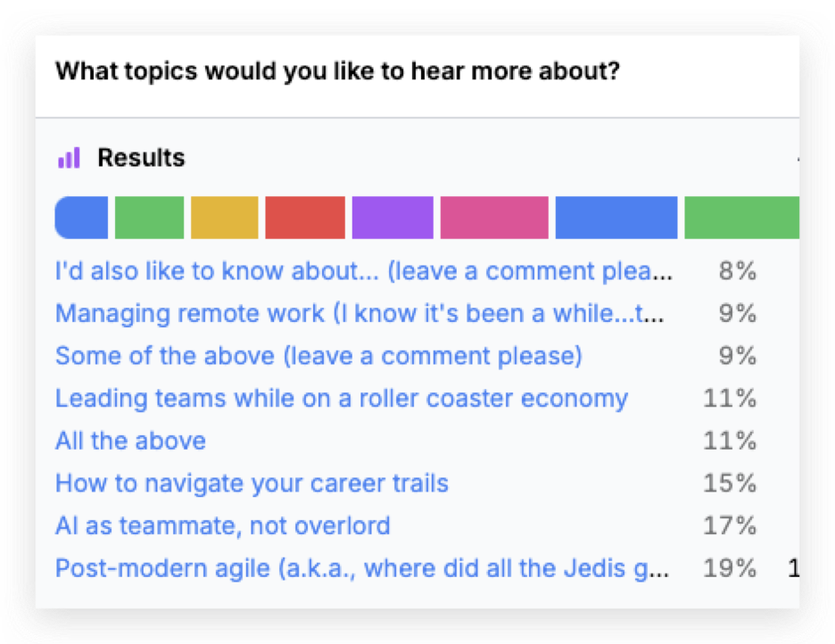Select "Some of the above" option
The image size is (835, 644).
point(318,356)
